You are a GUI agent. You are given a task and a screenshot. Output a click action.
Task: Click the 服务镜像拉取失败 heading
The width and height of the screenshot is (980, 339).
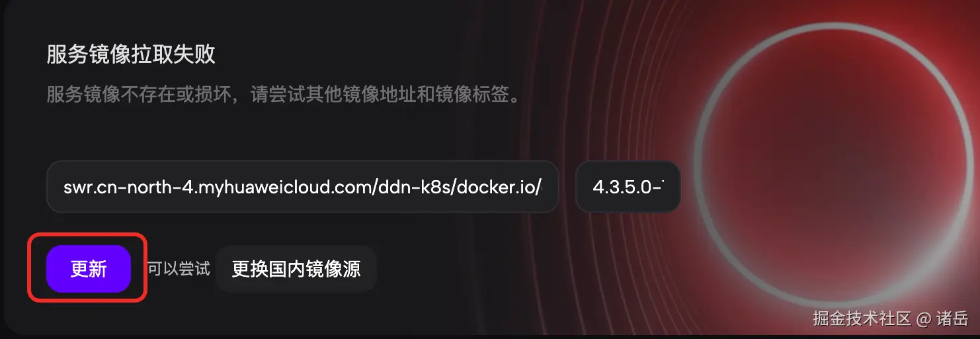(131, 54)
